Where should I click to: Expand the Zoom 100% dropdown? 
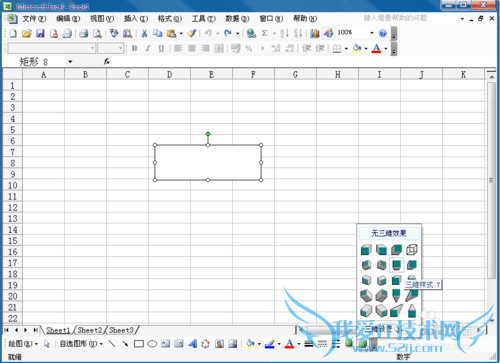372,33
